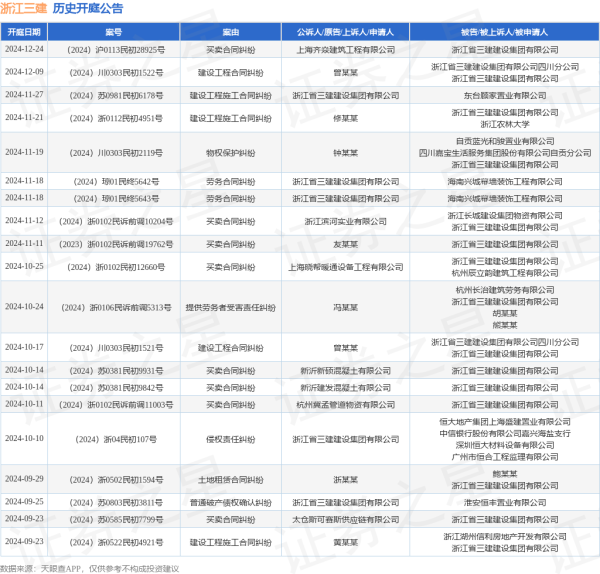Click plaintiff 新沂新硕混凝土有限公司
The height and width of the screenshot is (574, 600).
click(x=346, y=371)
